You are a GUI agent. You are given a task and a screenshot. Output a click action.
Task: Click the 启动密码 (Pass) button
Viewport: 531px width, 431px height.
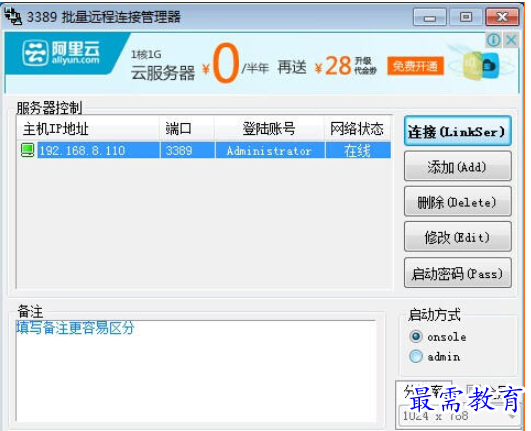coord(458,273)
